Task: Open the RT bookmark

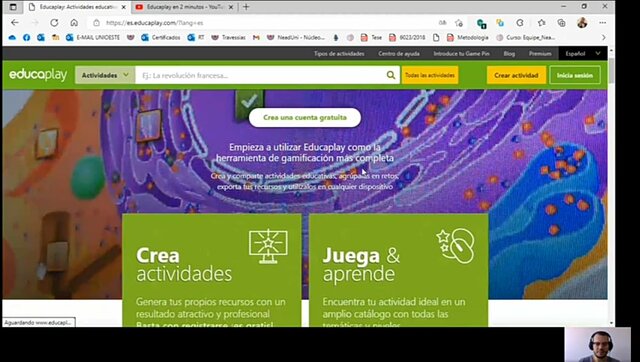Action: click(x=196, y=38)
